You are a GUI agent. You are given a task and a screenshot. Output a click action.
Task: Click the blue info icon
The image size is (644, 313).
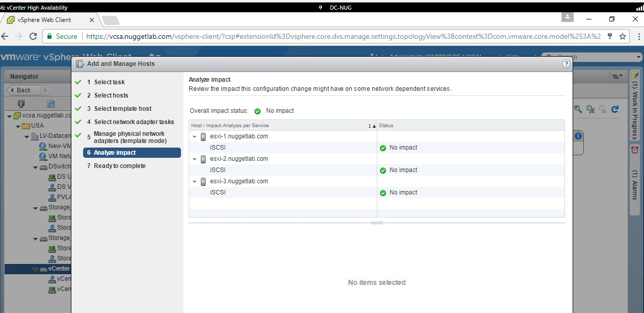(x=578, y=136)
